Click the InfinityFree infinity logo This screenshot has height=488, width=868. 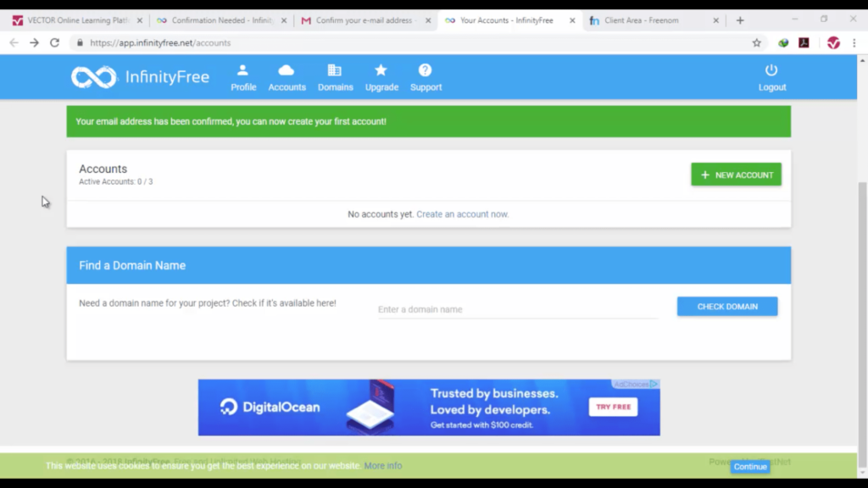(x=94, y=77)
